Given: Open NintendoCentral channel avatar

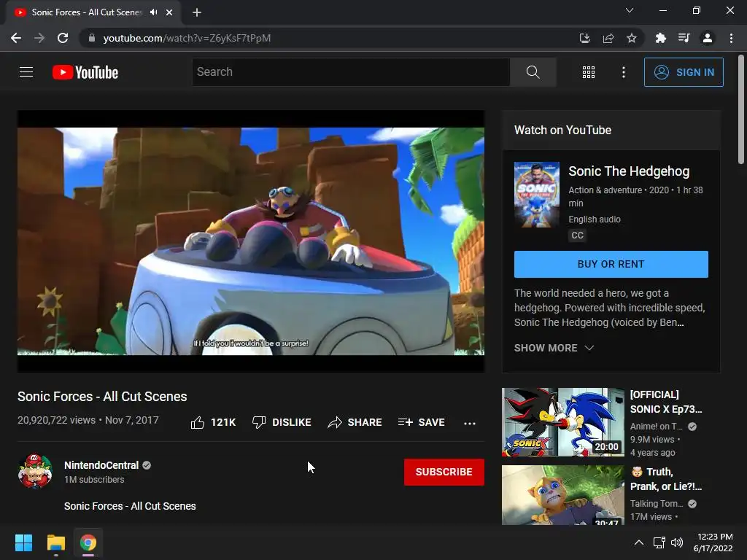Looking at the screenshot, I should click(x=35, y=472).
